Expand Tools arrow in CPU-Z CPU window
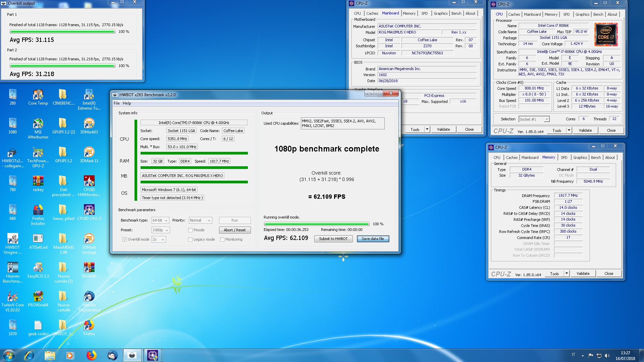 click(569, 130)
